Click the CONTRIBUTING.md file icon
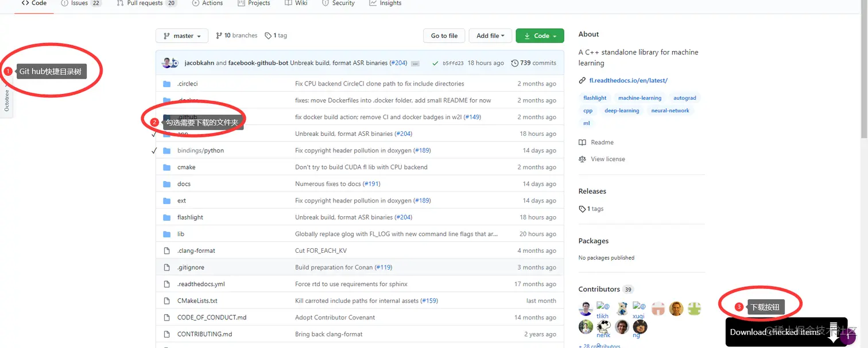Screen dimensions: 868x348 click(x=167, y=334)
